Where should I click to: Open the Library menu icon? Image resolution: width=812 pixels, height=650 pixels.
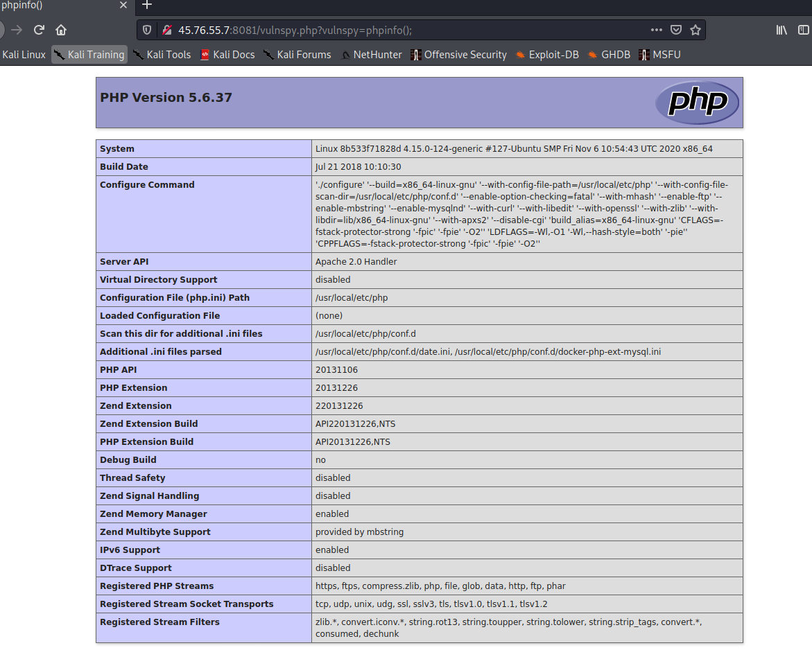[781, 30]
